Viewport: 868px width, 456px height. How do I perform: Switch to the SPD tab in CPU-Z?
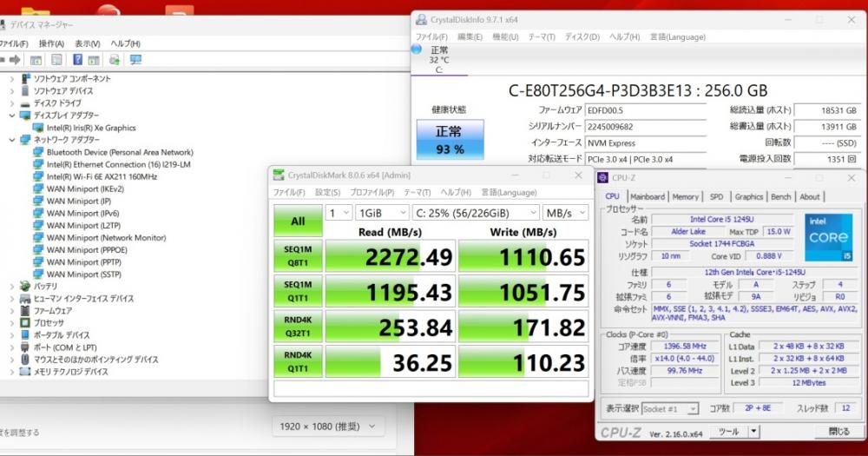click(716, 196)
